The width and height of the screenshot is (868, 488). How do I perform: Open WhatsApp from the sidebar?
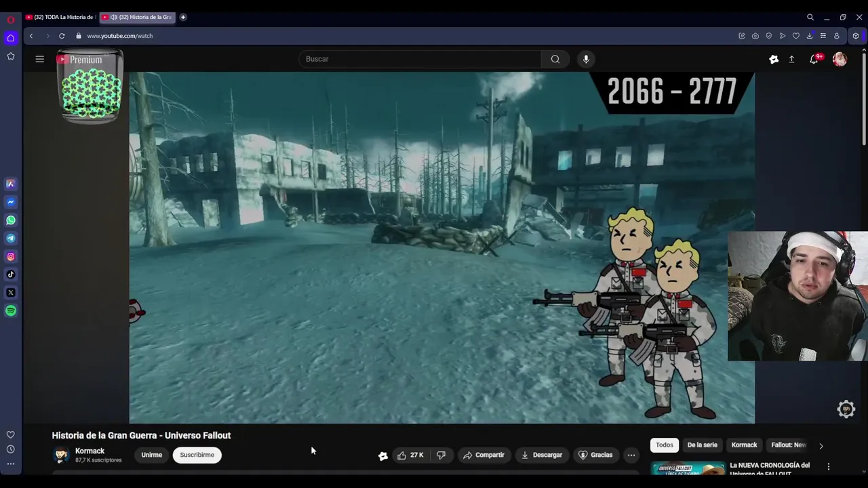[x=11, y=220]
